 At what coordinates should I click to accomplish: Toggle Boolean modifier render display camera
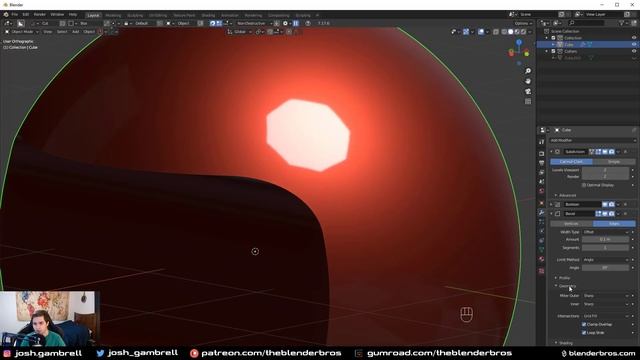(x=612, y=204)
